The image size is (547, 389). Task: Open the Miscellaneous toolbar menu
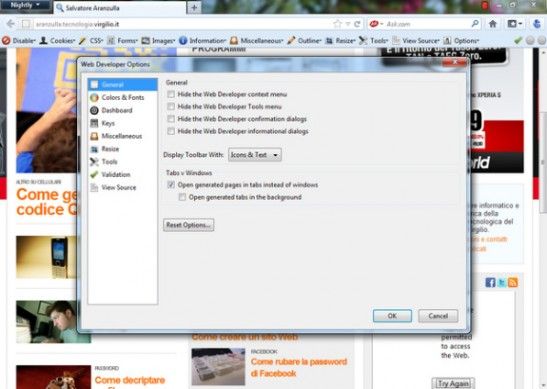pos(256,40)
